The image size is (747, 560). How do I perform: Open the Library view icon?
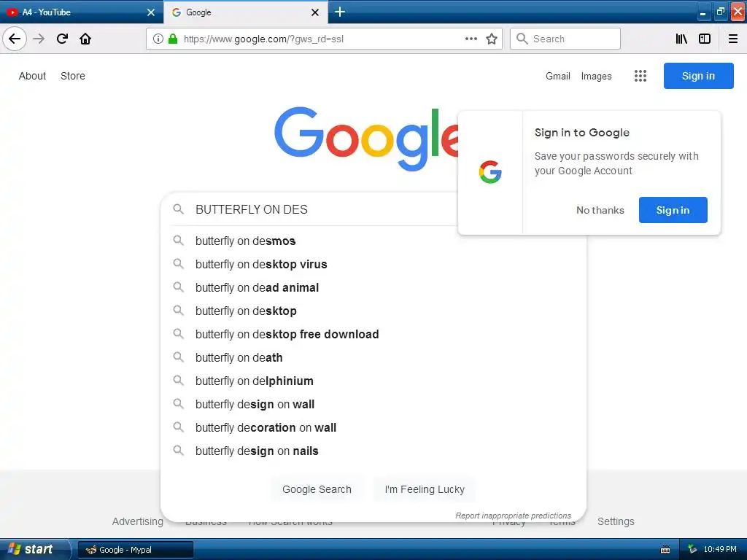tap(681, 39)
